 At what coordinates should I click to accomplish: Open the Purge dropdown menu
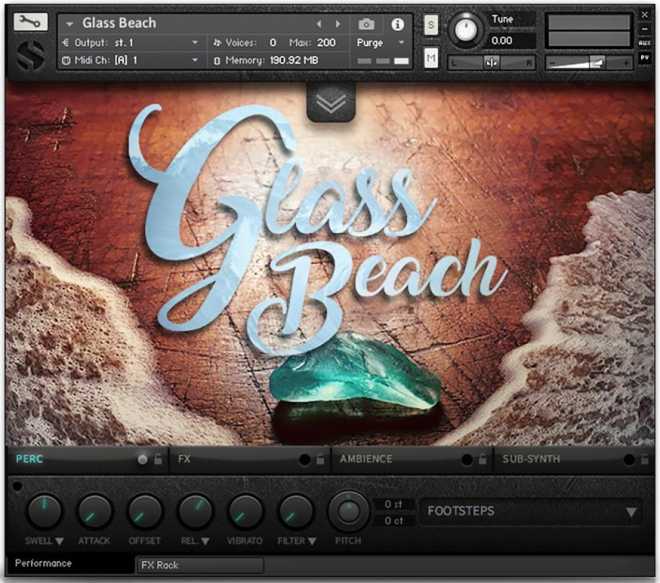click(x=381, y=43)
